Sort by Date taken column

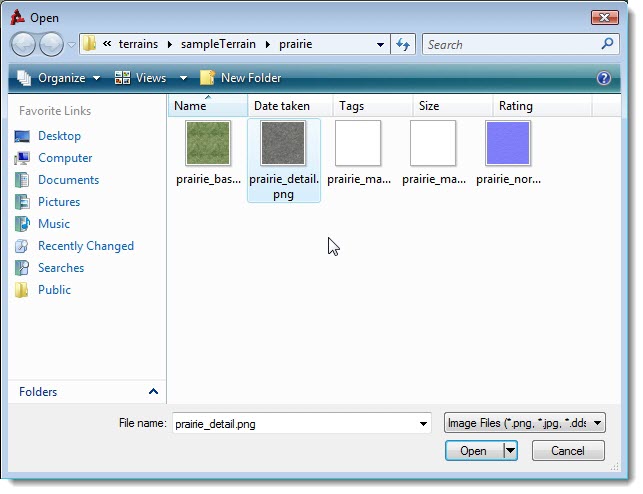pos(290,106)
